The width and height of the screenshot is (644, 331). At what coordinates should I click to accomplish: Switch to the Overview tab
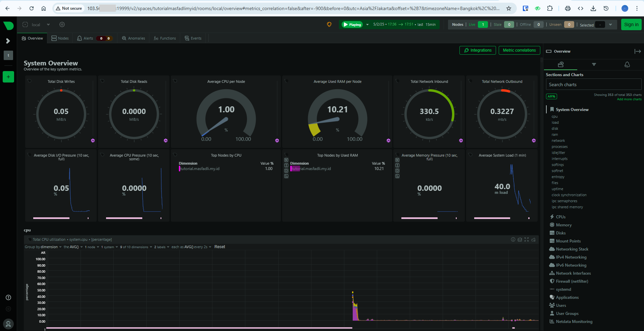point(32,38)
